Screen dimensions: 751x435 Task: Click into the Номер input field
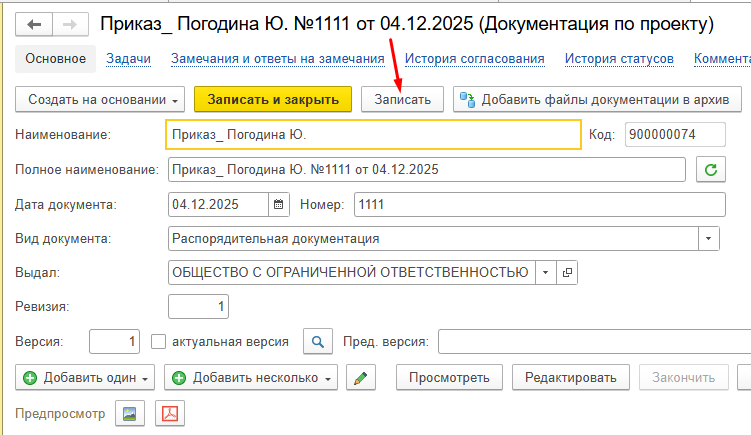[x=537, y=204]
